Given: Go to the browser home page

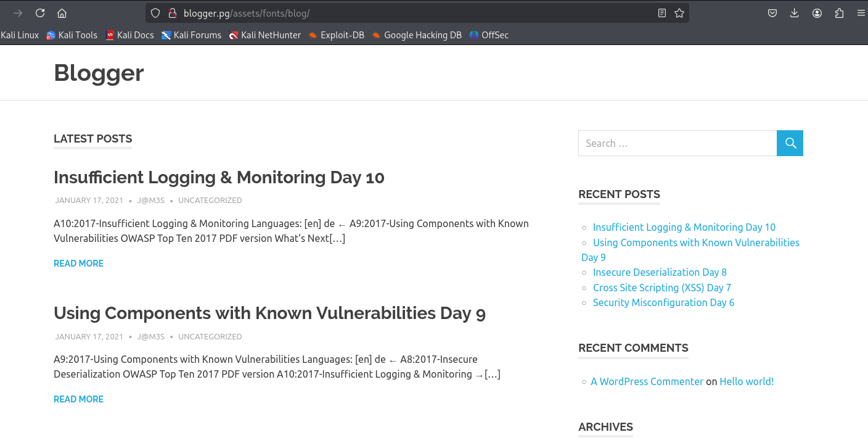Looking at the screenshot, I should pyautogui.click(x=62, y=13).
